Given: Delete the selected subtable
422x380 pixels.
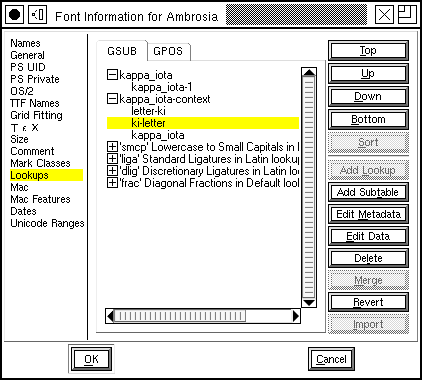Looking at the screenshot, I should (x=368, y=258).
